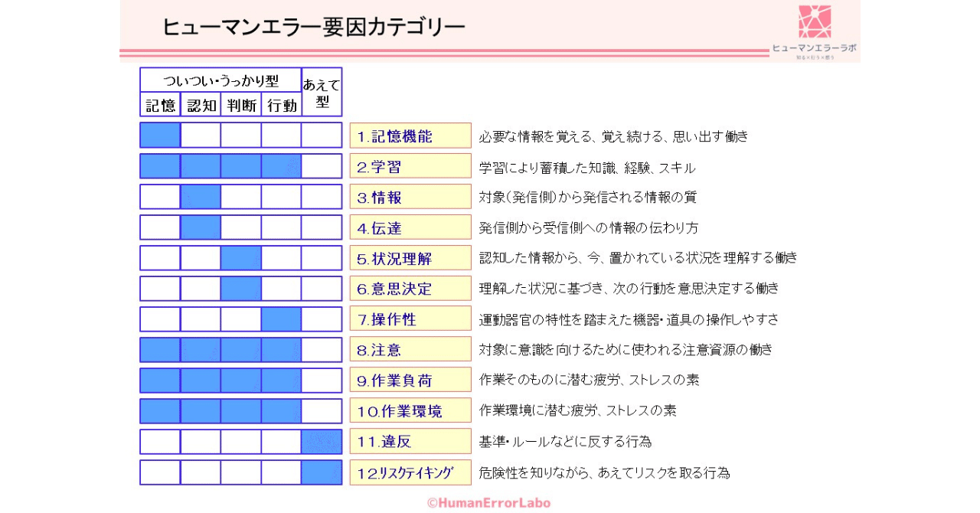Click the ついつい・うっかり型 group header
Viewport: 980px width, 513px height.
(x=220, y=80)
